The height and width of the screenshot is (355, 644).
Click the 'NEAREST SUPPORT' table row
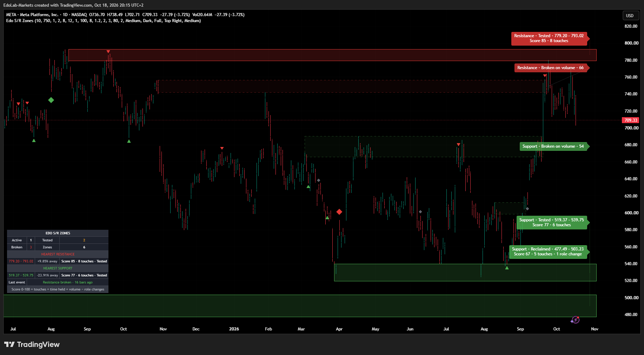click(58, 268)
